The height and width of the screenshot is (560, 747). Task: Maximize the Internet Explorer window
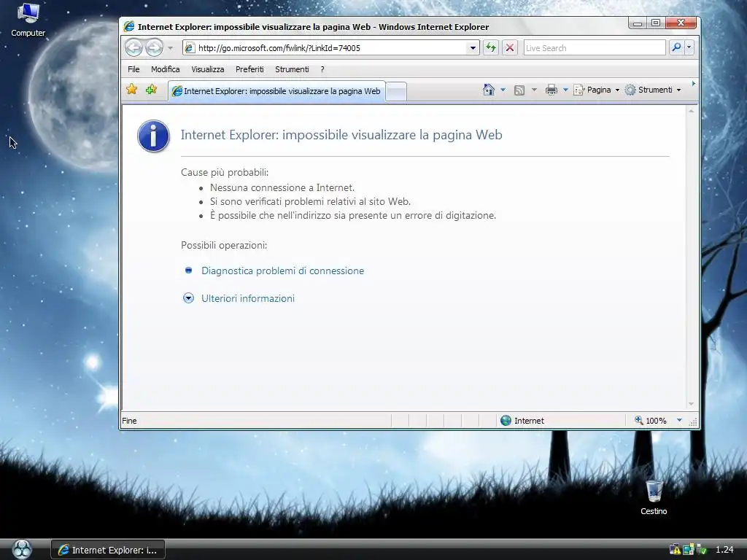(x=656, y=23)
